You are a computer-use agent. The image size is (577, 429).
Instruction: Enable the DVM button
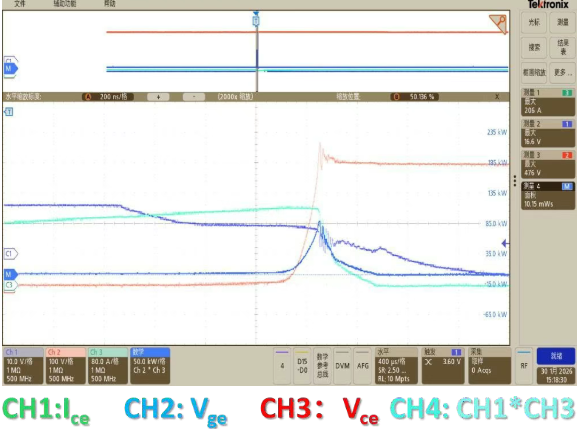tap(342, 366)
